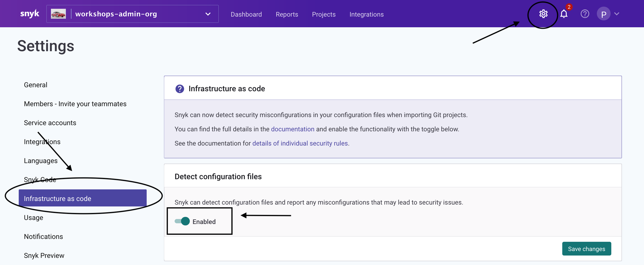Expand the user account menu chevron
Image resolution: width=644 pixels, height=265 pixels.
click(x=617, y=14)
